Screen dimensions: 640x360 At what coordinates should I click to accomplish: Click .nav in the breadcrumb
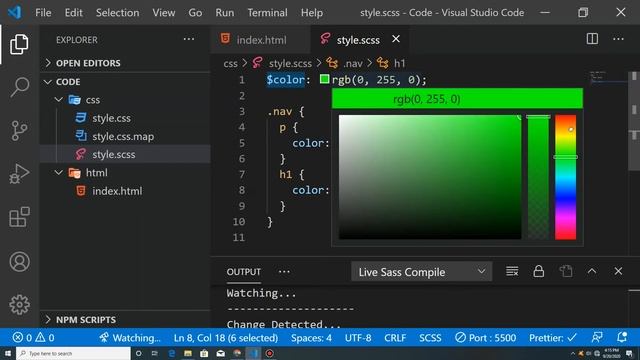(x=353, y=63)
